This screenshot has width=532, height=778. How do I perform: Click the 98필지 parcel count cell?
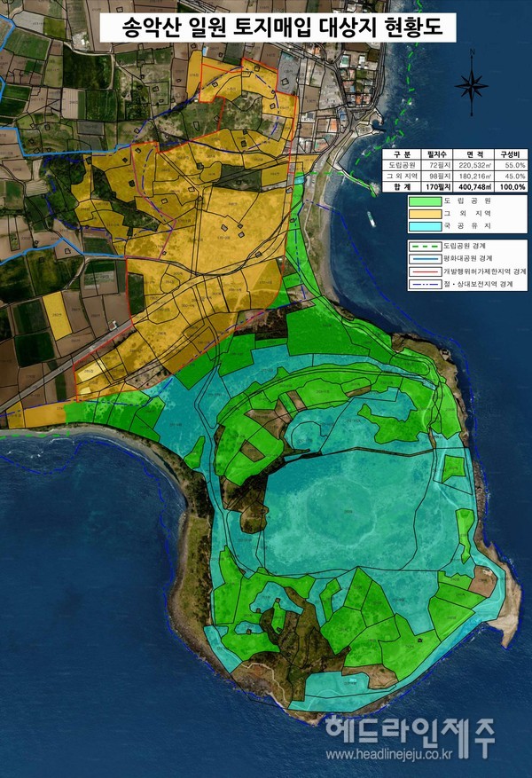click(437, 177)
